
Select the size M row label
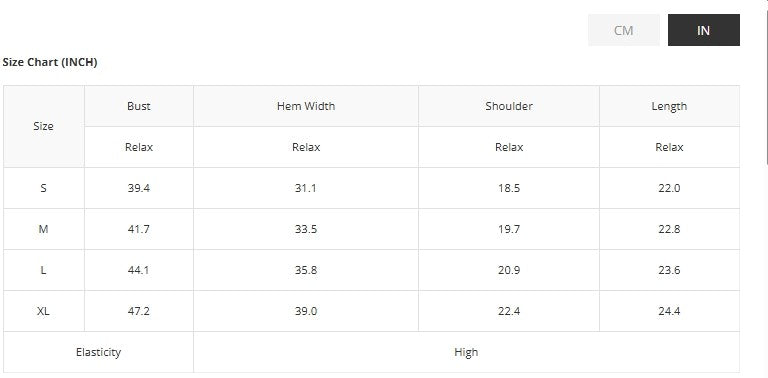tap(44, 229)
